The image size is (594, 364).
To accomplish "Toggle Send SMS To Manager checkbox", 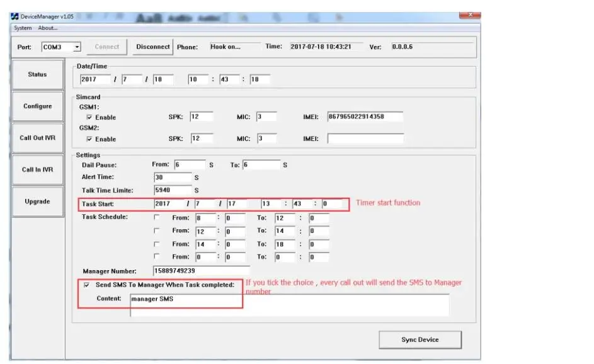I will pyautogui.click(x=87, y=285).
